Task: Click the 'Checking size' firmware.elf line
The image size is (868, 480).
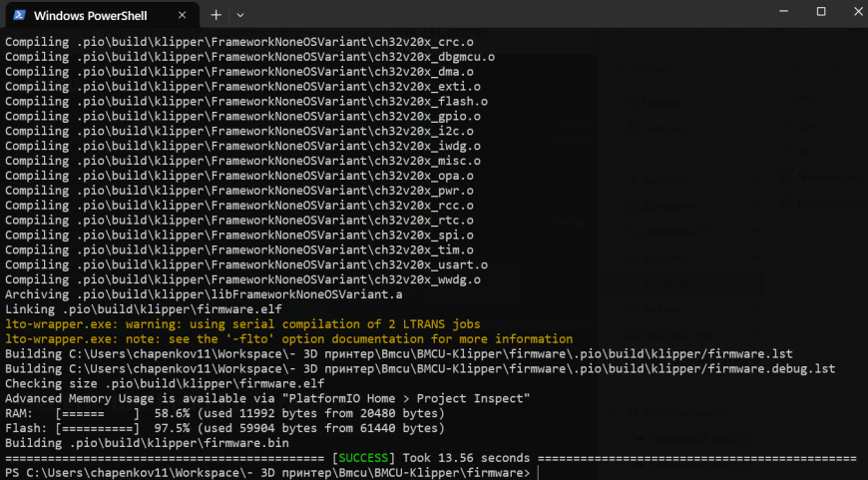Action: click(x=165, y=383)
